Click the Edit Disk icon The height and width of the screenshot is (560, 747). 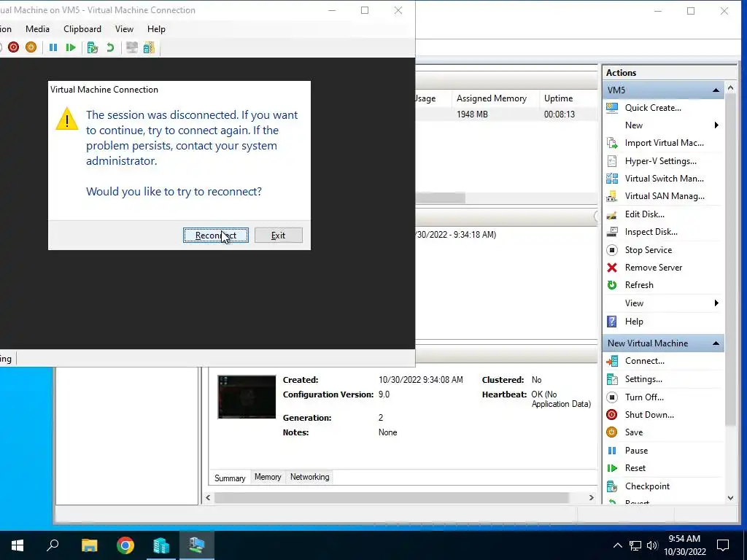click(x=612, y=214)
